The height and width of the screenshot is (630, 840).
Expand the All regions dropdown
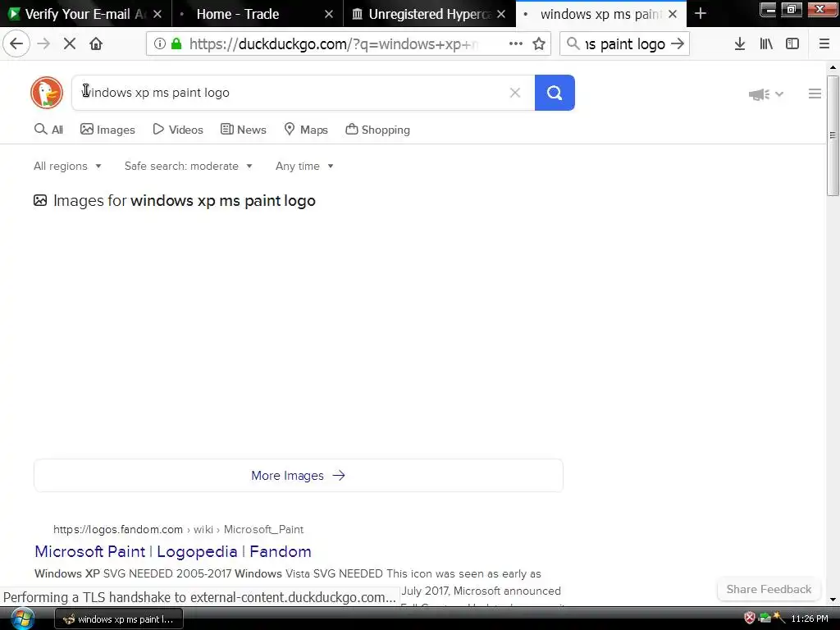point(67,166)
